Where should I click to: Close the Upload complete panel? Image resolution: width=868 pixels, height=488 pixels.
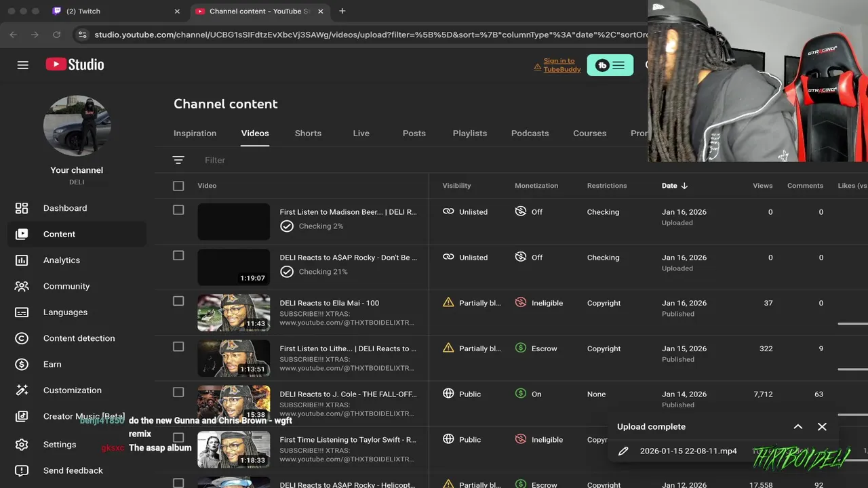click(822, 426)
